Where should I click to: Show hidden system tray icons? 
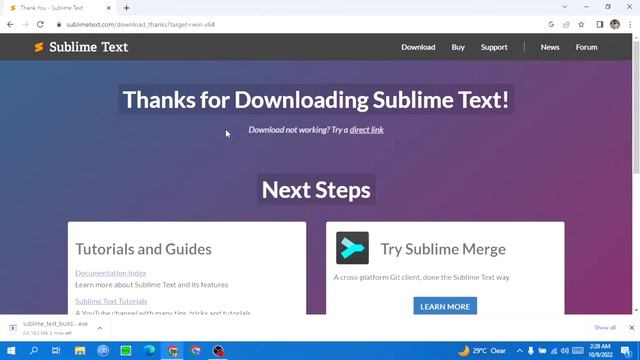coord(520,351)
